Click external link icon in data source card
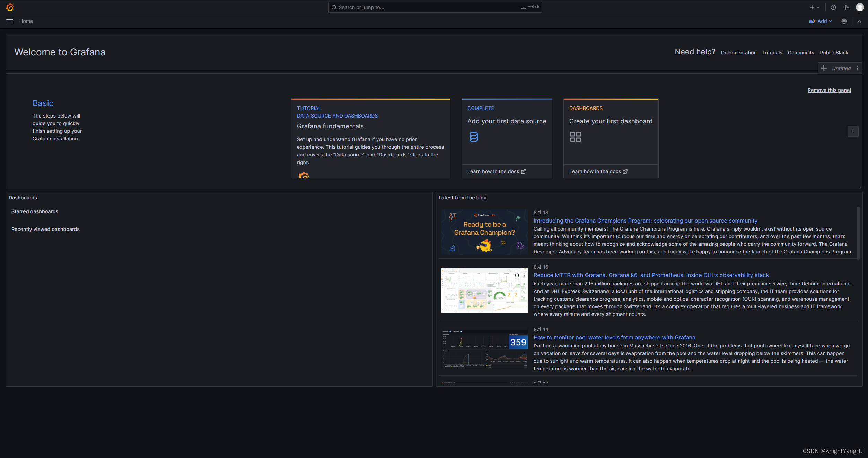The height and width of the screenshot is (458, 868). tap(524, 172)
